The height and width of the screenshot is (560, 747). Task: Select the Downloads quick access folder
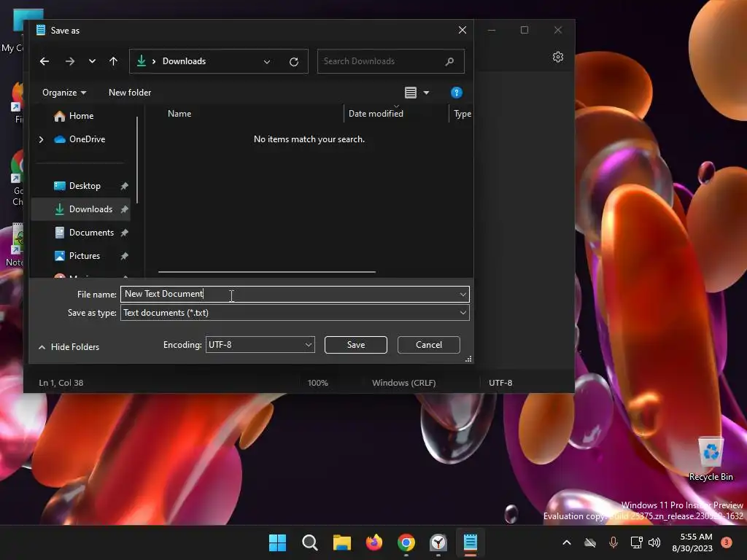tap(90, 209)
